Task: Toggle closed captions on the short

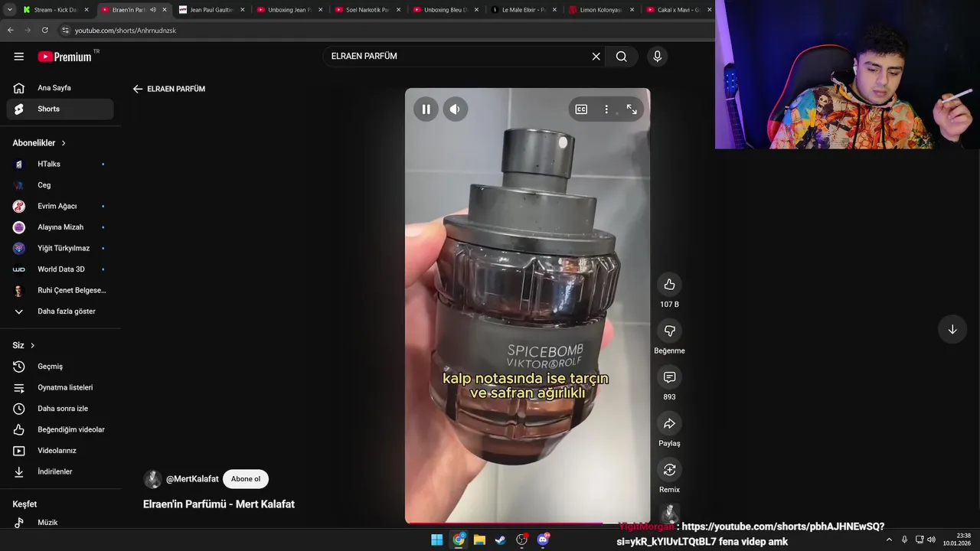Action: coord(581,109)
